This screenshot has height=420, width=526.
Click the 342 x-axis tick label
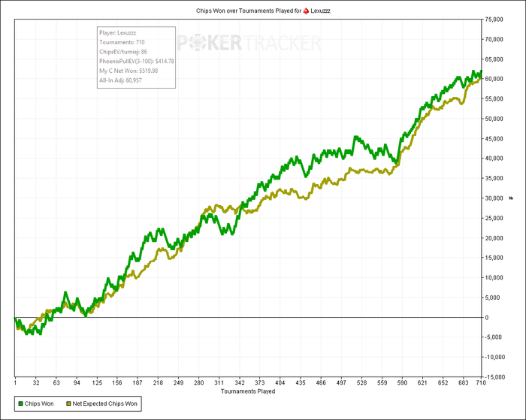(240, 382)
